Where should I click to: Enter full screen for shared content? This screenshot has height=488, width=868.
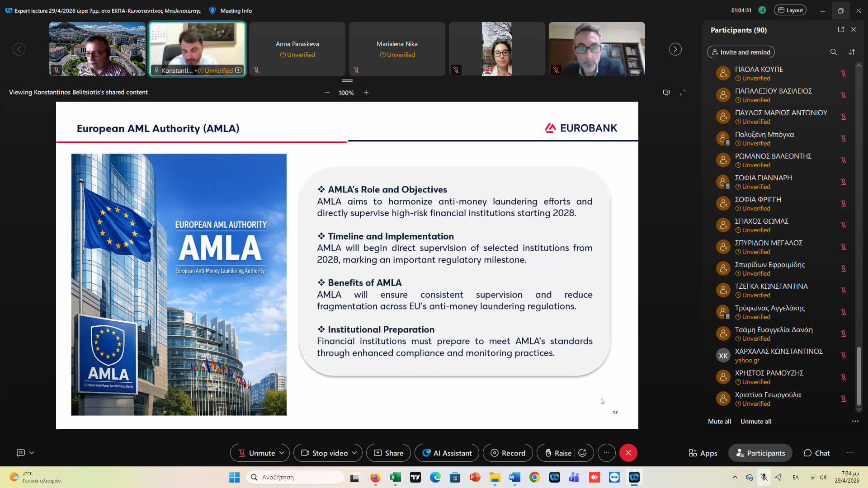click(x=683, y=93)
